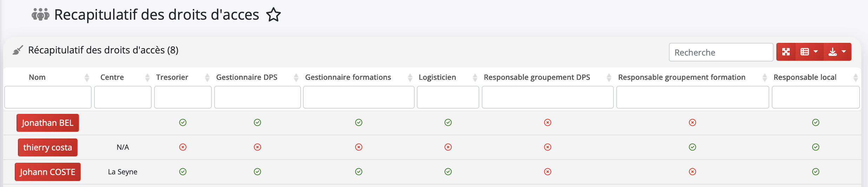Click the broom icon beside the table title
The image size is (868, 187).
pyautogui.click(x=18, y=50)
